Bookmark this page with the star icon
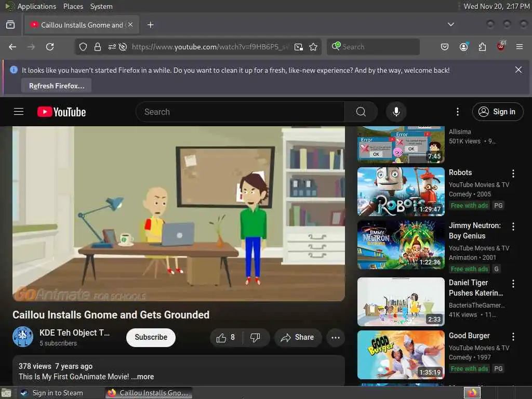This screenshot has height=399, width=532. [313, 47]
